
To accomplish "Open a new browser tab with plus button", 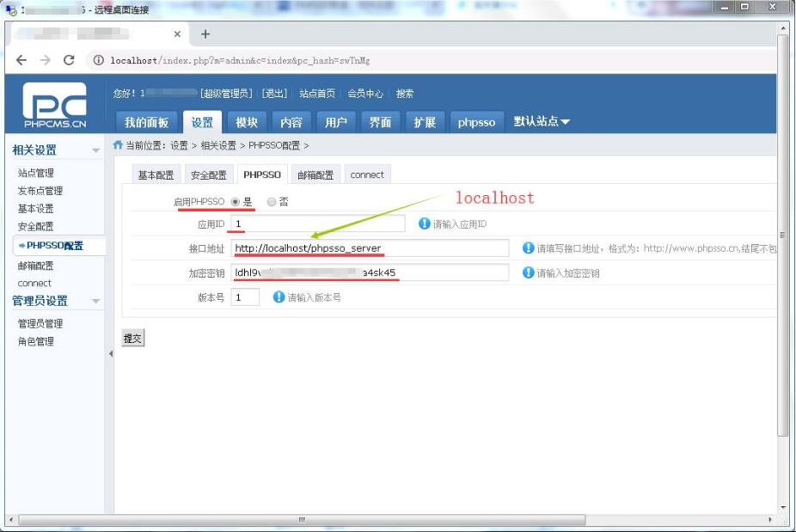I will (x=205, y=34).
